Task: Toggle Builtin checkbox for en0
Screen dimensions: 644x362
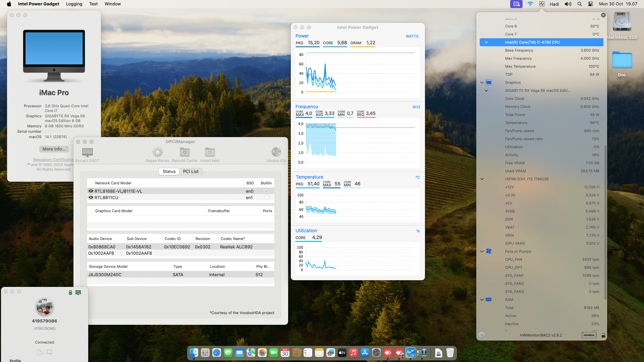Action: [x=267, y=191]
